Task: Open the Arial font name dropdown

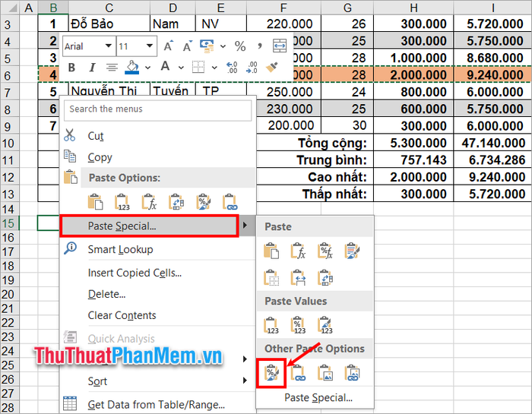Action: pos(107,46)
